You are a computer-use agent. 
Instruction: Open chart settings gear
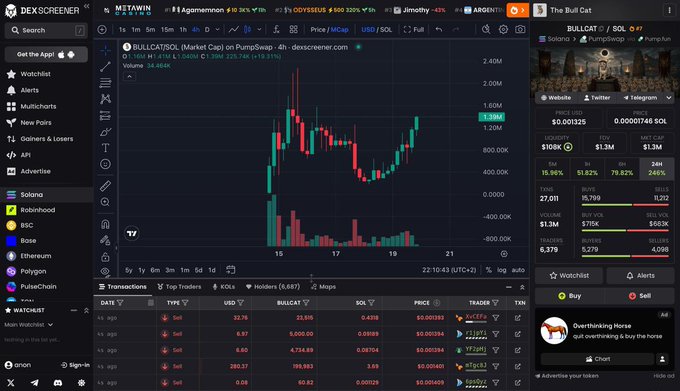(503, 29)
